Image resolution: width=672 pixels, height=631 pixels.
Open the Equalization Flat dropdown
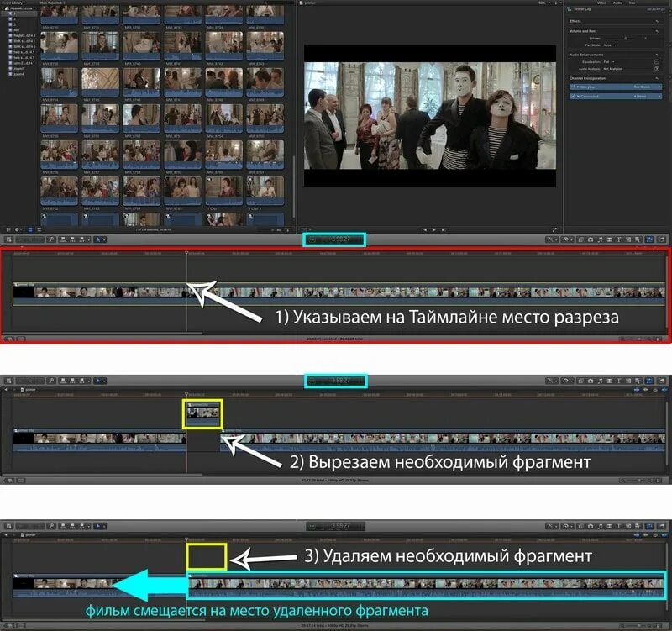click(609, 61)
